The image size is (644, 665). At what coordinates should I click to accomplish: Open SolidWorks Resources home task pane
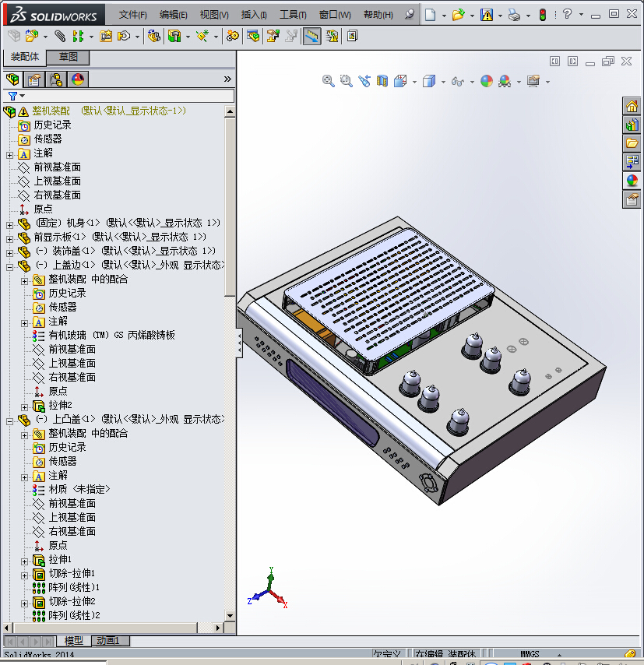[x=632, y=106]
